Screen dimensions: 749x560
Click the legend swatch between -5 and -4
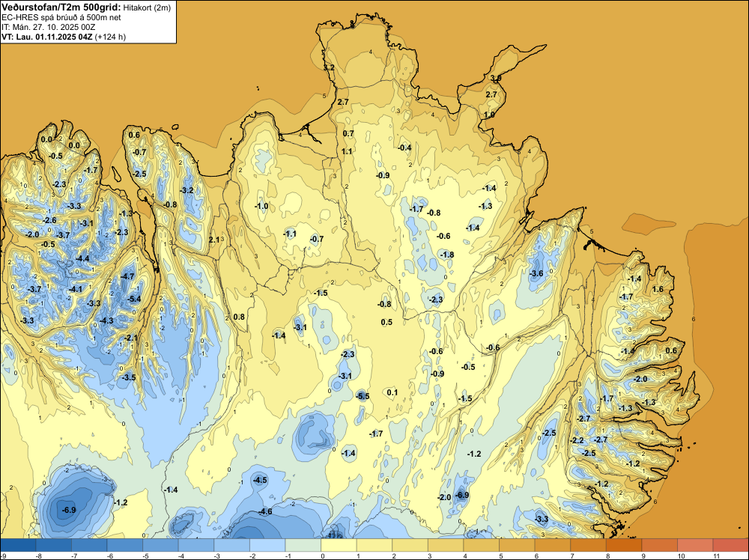[x=160, y=545]
